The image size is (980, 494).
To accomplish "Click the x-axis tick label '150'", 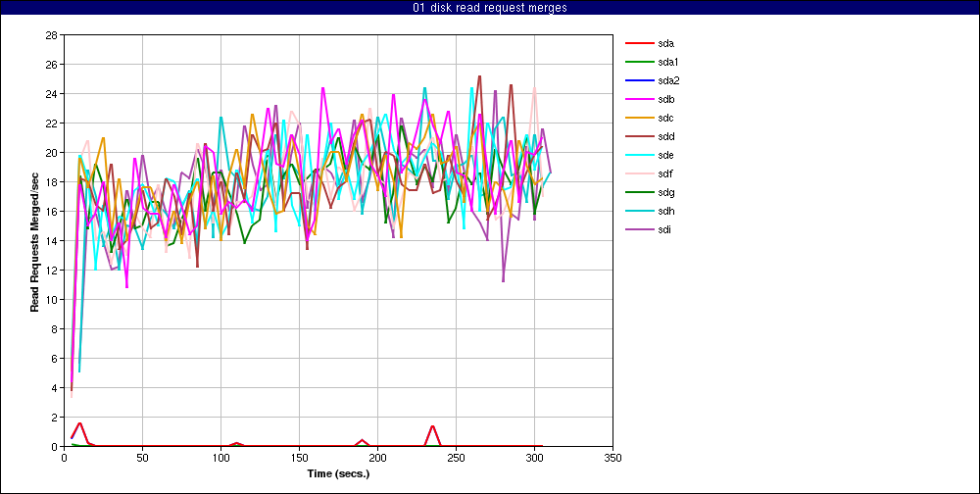I will click(x=299, y=457).
